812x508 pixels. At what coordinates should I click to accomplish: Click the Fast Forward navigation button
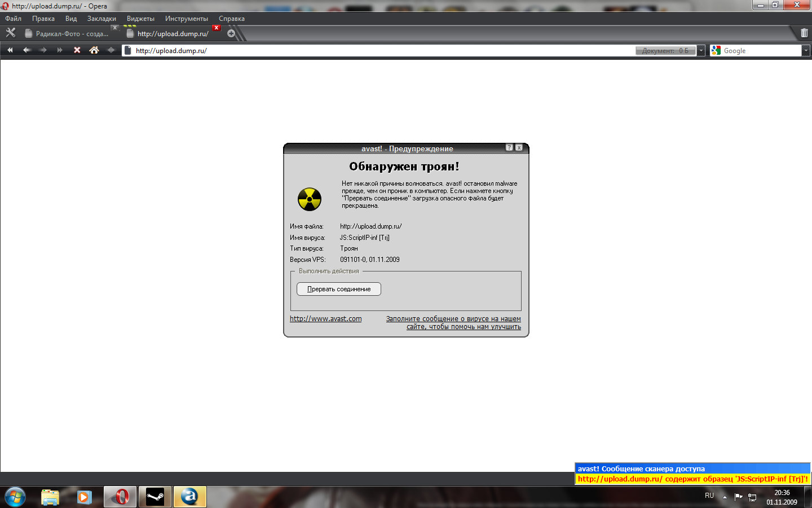[60, 50]
